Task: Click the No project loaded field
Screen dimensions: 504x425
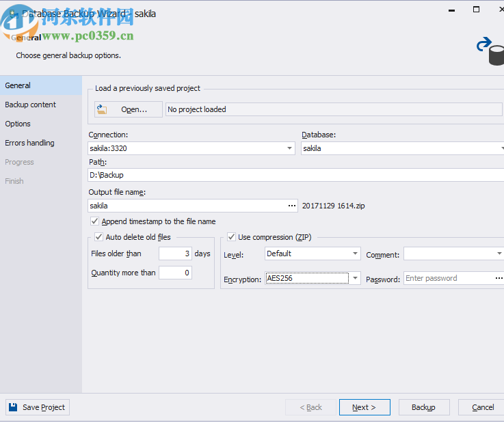Action: pyautogui.click(x=334, y=109)
